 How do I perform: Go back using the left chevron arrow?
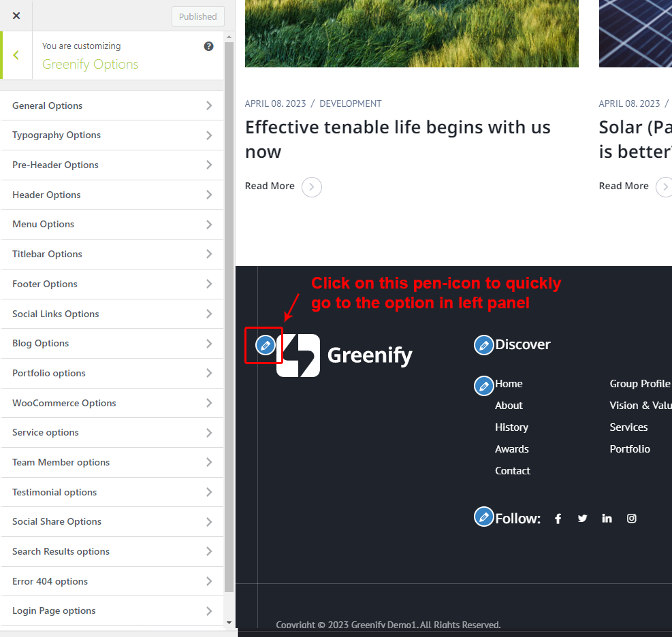[x=16, y=55]
